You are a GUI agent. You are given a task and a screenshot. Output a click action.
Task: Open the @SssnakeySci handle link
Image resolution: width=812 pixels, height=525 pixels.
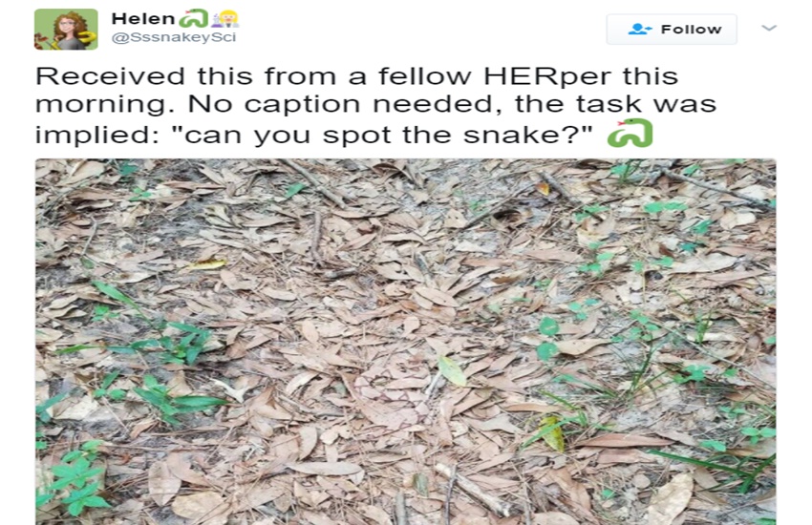[174, 37]
